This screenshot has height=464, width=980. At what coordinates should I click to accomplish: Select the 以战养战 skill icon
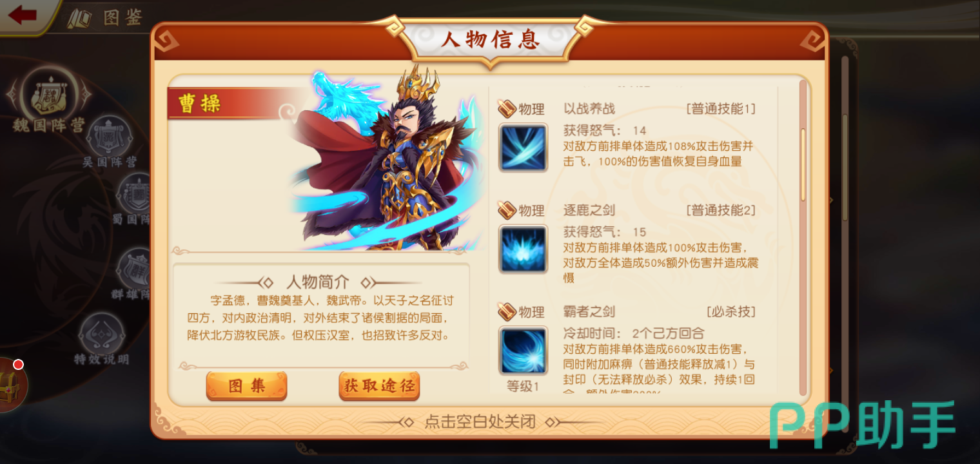tap(523, 148)
